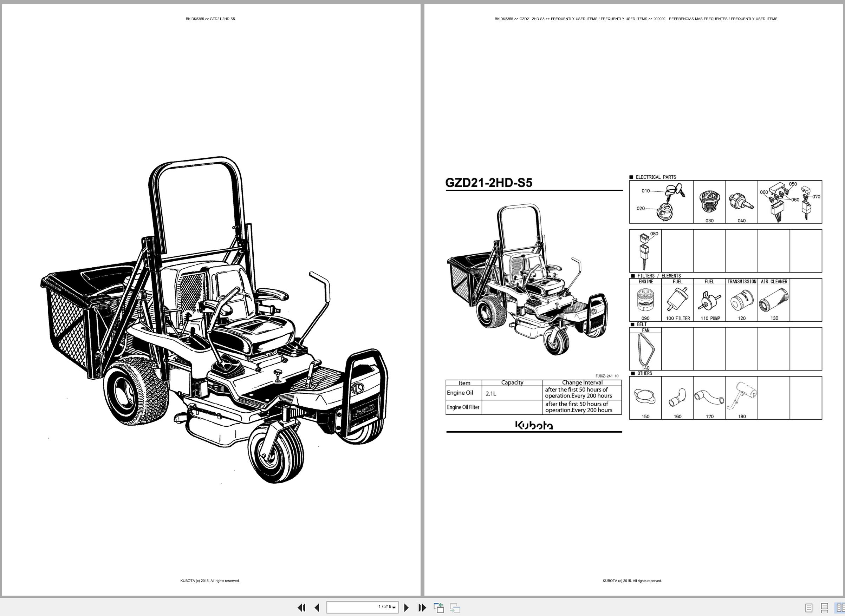Click the greyed-out next view icon
Viewport: 845px width, 616px height.
click(x=455, y=608)
